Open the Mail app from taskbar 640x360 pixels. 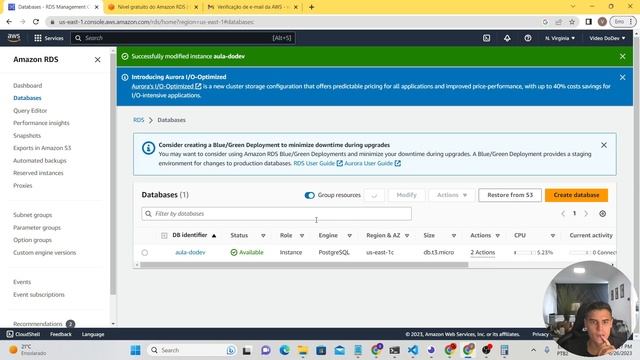click(x=340, y=350)
